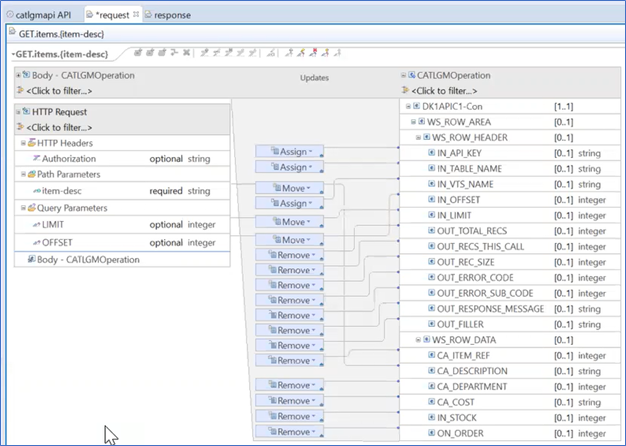
Task: Click the filter field under CATLGMOperation output
Action: (x=444, y=91)
